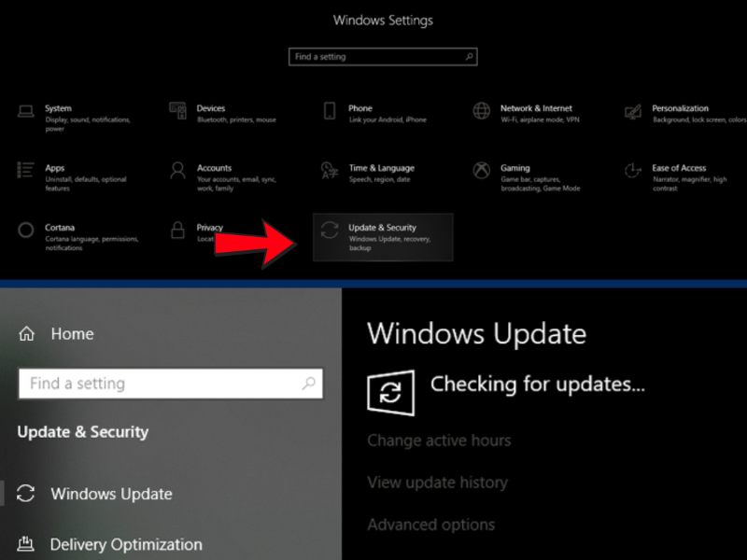Open Cortana circle icon
This screenshot has height=560, width=747.
[x=26, y=230]
